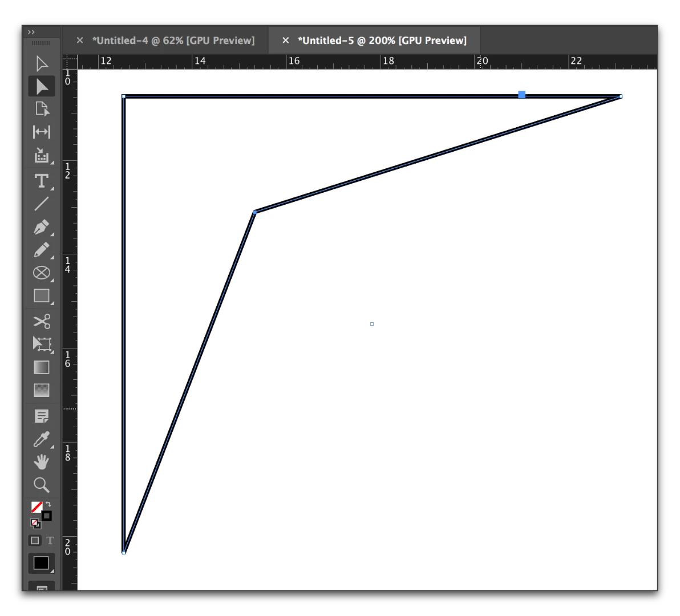Toggle Formatting Affects Container button
Screen dimensions: 680x616
click(x=35, y=541)
